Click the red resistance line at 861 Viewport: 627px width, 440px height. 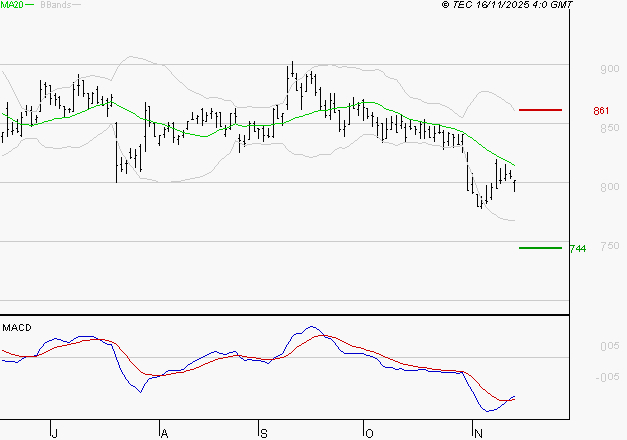540,110
